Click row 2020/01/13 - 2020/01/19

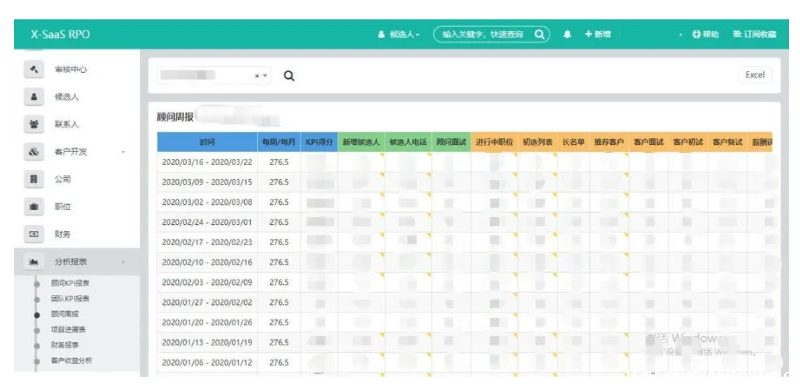[x=464, y=343]
